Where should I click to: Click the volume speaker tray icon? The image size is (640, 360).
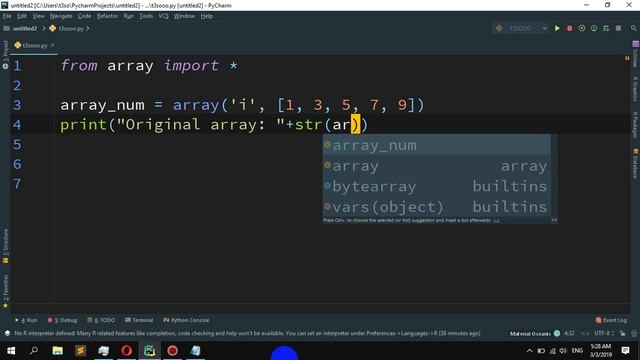(x=563, y=351)
